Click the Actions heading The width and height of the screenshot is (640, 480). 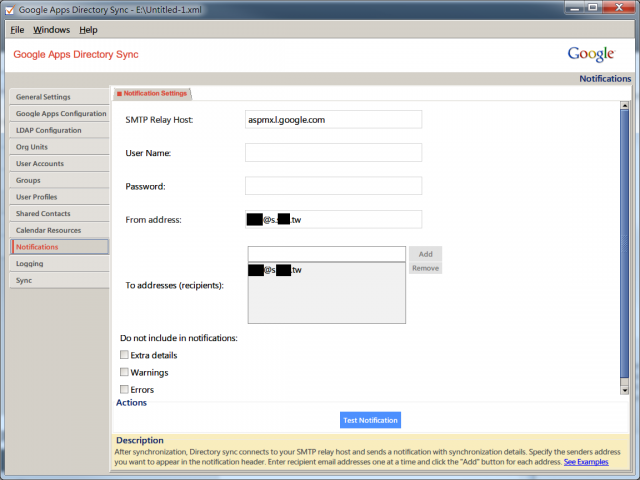point(131,403)
